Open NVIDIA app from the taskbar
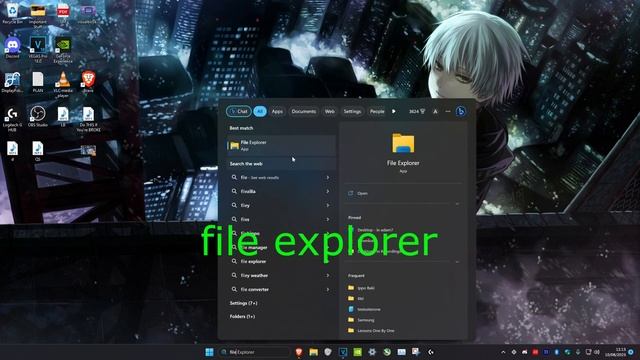The height and width of the screenshot is (360, 640). [358, 352]
